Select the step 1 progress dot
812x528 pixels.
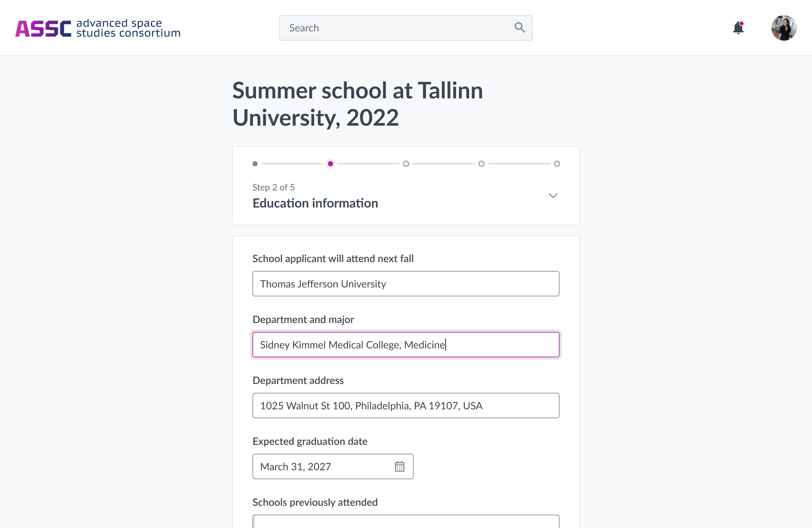coord(255,163)
